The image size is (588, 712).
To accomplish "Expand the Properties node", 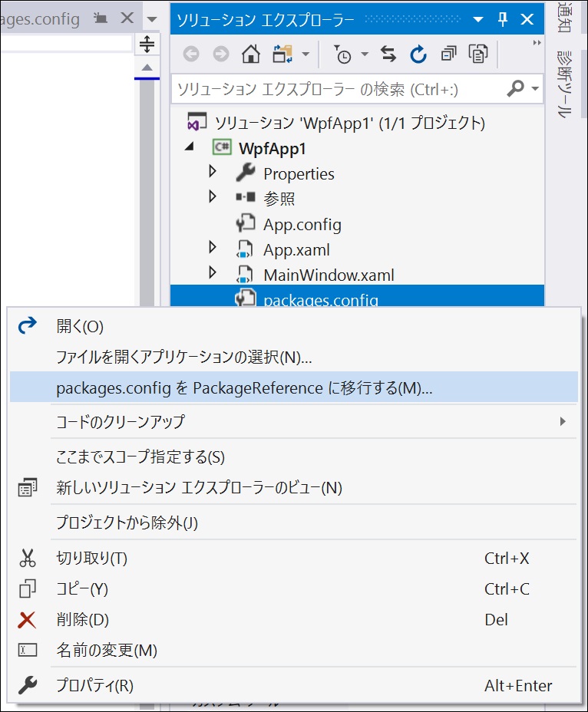I will [212, 171].
